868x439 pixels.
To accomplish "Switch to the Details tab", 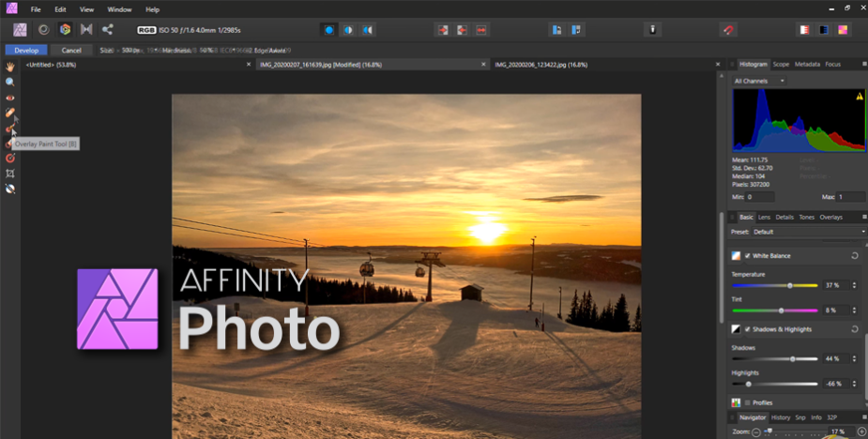I will (784, 217).
